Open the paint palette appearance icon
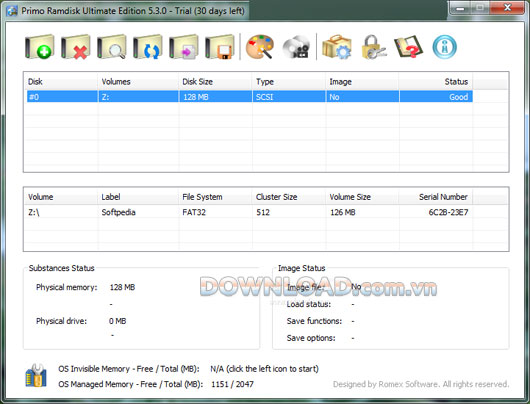Image resolution: width=530 pixels, height=404 pixels. [260, 47]
